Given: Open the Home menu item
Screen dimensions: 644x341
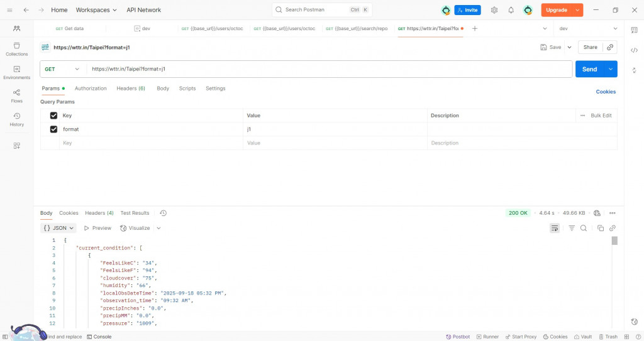Looking at the screenshot, I should (59, 10).
